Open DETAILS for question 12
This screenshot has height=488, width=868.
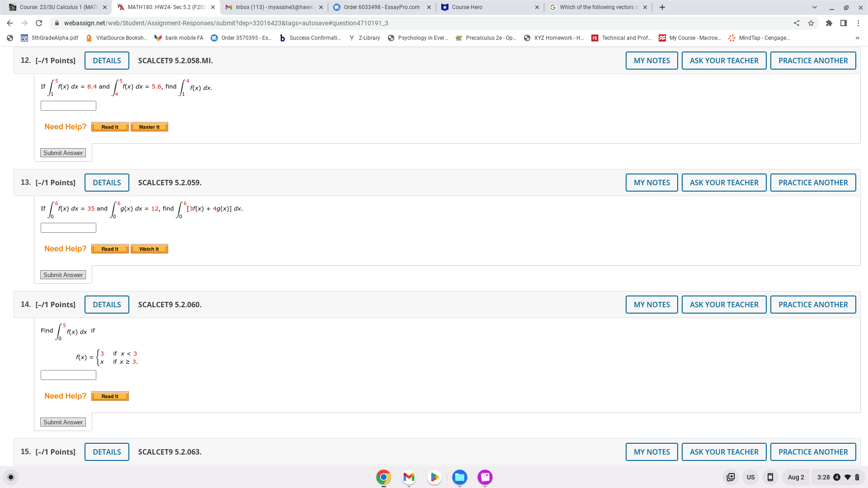107,61
